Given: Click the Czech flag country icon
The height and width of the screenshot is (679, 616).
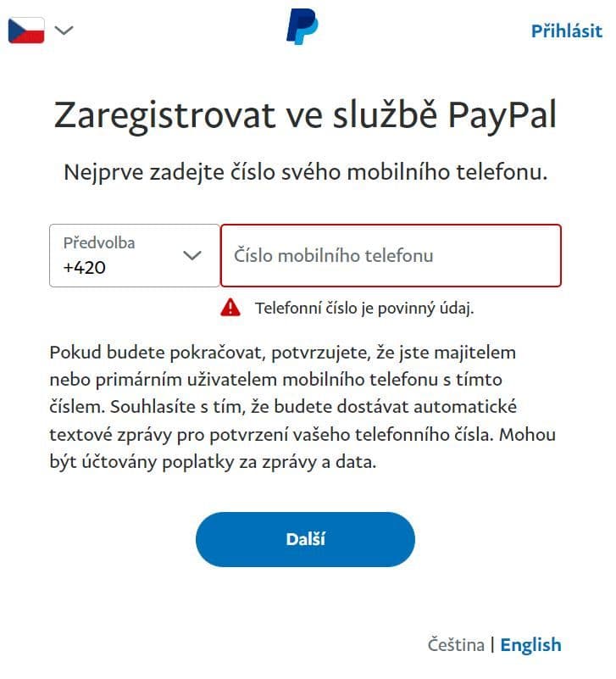Looking at the screenshot, I should pyautogui.click(x=26, y=31).
